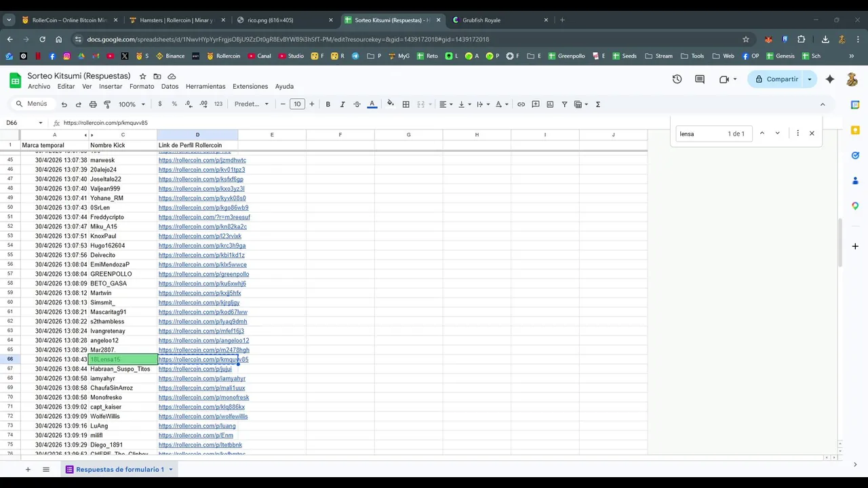Open zoom level 100% dropdown

coord(132,104)
